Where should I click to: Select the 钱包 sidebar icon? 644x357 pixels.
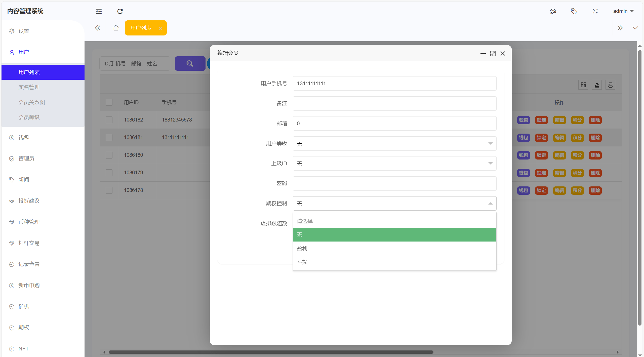coord(12,137)
